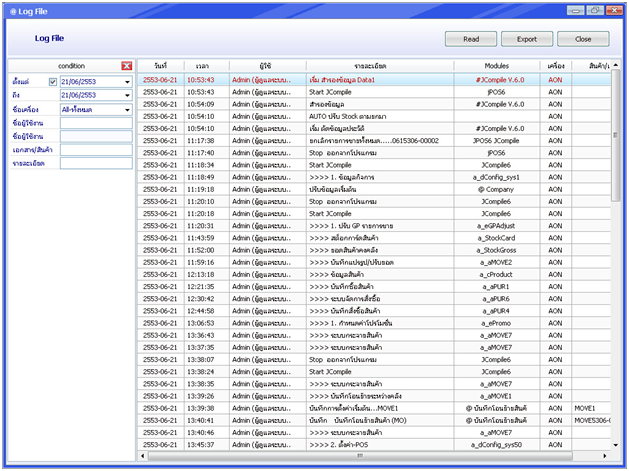The width and height of the screenshot is (629, 471).
Task: Toggle the start date checkbox
Action: [x=53, y=82]
